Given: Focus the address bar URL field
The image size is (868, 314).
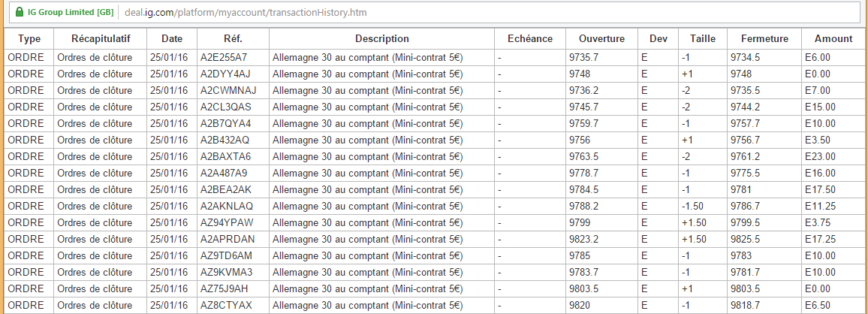Looking at the screenshot, I should (300, 13).
